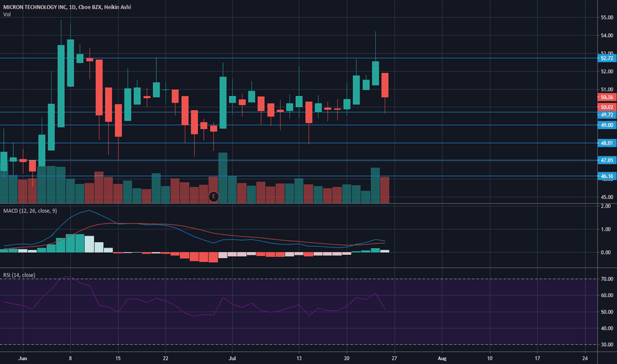Click the last red Heikin Ashi candle
The width and height of the screenshot is (617, 364).
click(x=385, y=85)
